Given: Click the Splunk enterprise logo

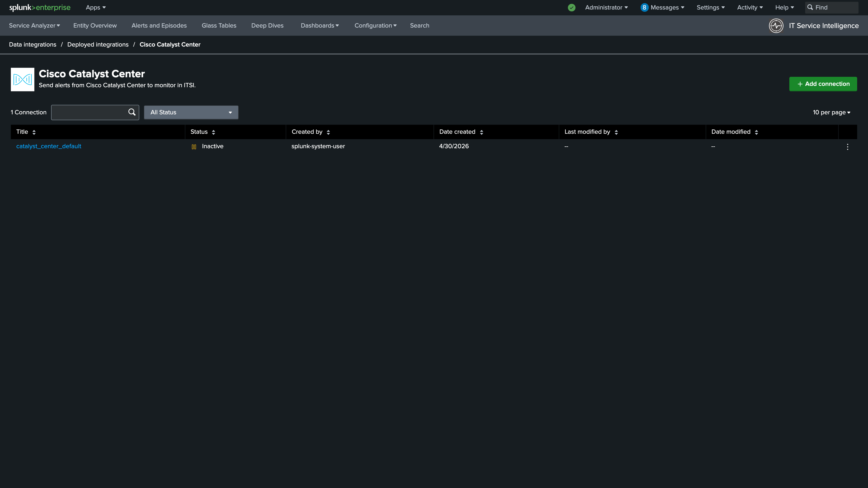Looking at the screenshot, I should [x=40, y=7].
